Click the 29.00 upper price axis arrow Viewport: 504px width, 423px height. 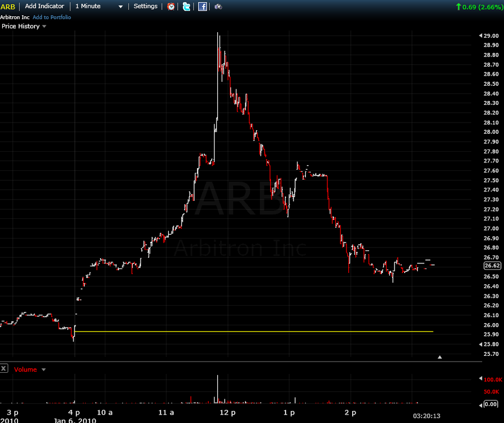point(481,36)
